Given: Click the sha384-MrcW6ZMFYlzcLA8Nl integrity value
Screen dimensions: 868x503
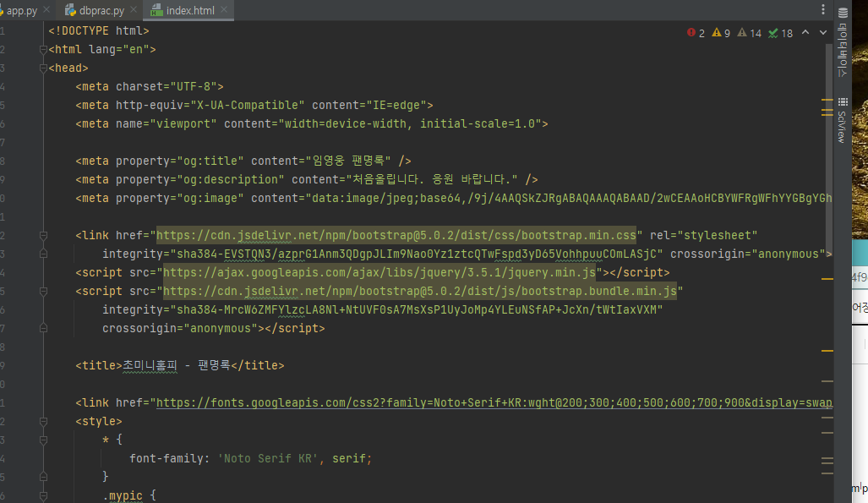Looking at the screenshot, I should pyautogui.click(x=417, y=309).
